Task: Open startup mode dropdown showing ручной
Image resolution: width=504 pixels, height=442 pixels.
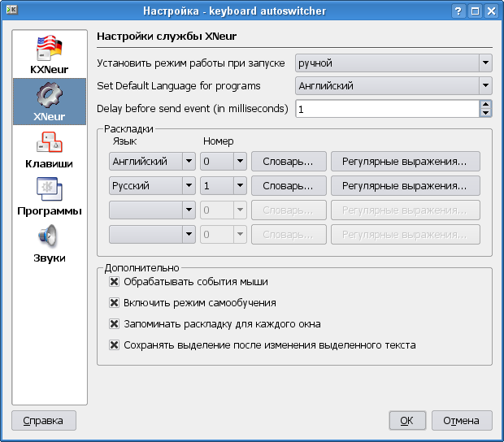Action: (x=393, y=63)
